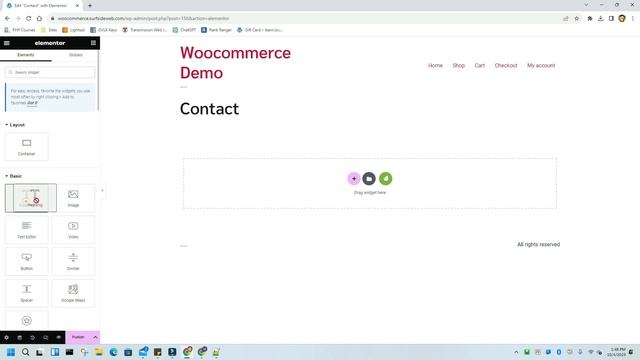Select the Button widget

point(27,261)
